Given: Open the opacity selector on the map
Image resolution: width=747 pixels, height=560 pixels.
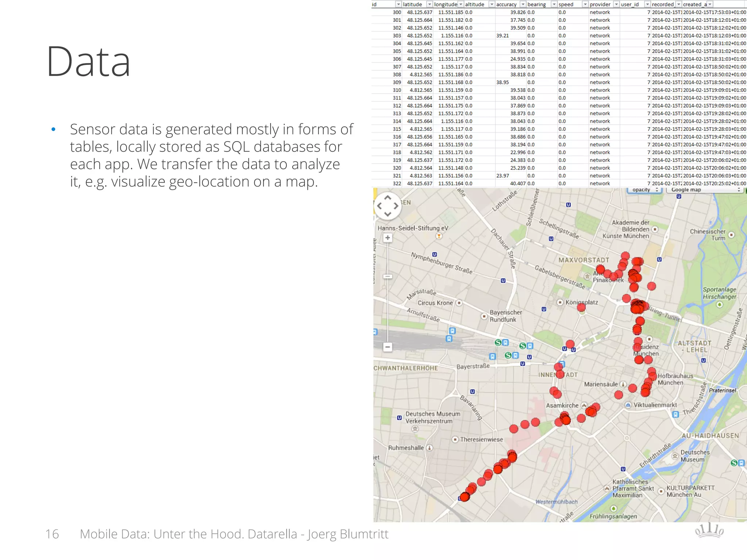Looking at the screenshot, I should coord(645,190).
